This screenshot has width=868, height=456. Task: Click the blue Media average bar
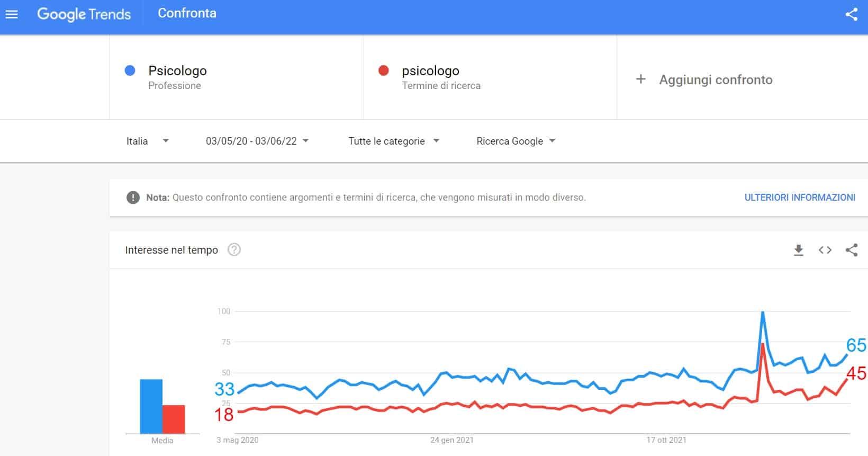(x=151, y=406)
